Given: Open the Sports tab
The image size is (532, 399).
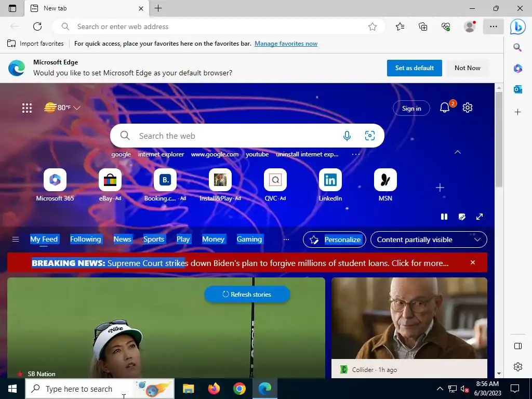Looking at the screenshot, I should (154, 239).
